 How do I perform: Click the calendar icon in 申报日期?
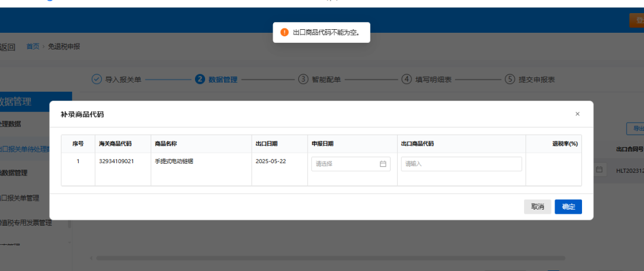[383, 164]
